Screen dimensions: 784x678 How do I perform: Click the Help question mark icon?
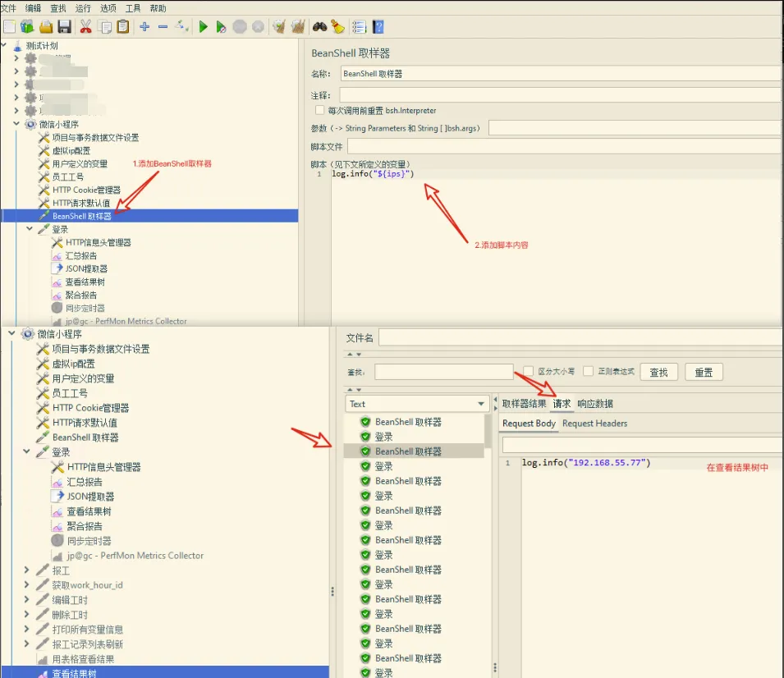[378, 26]
